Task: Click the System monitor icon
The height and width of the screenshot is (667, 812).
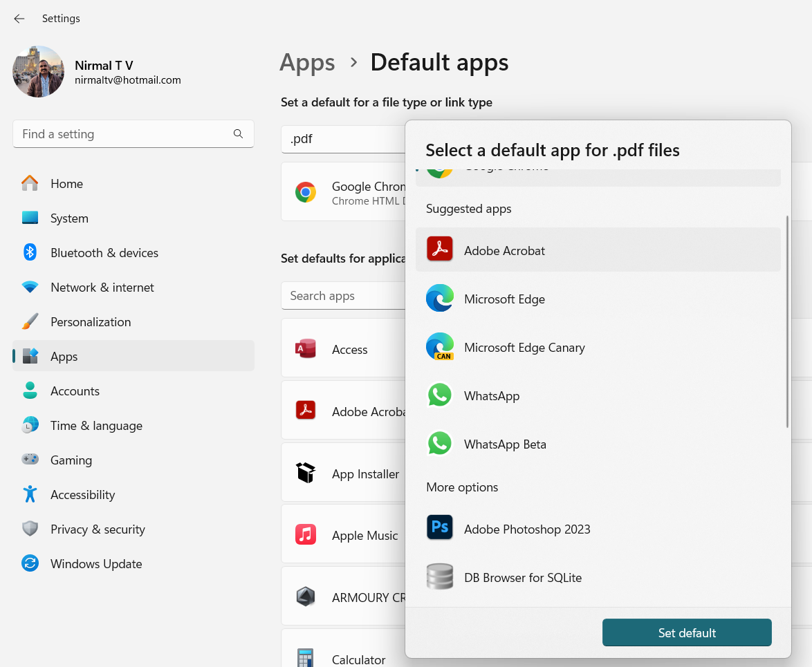Action: (30, 218)
